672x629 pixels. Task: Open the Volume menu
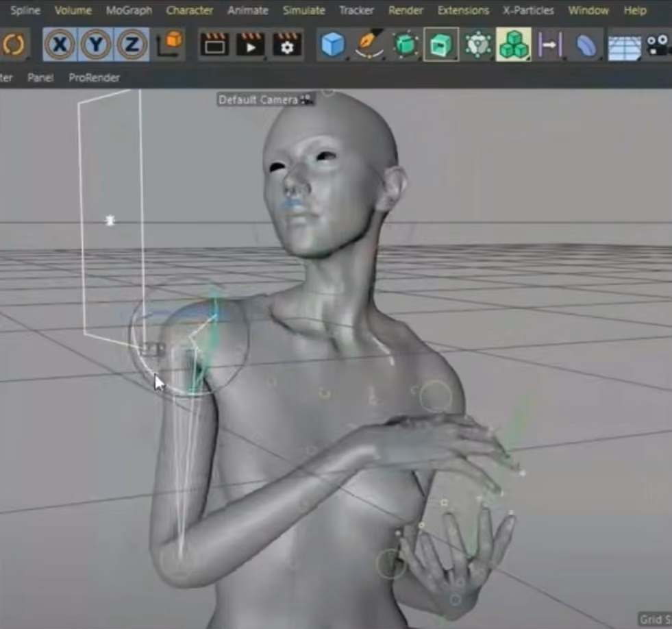[x=73, y=10]
